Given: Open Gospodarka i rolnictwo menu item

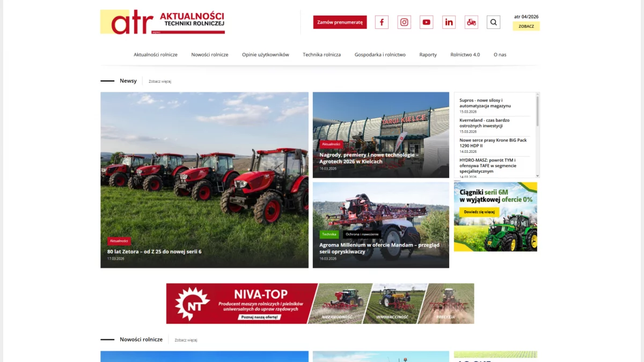Looking at the screenshot, I should (x=380, y=55).
